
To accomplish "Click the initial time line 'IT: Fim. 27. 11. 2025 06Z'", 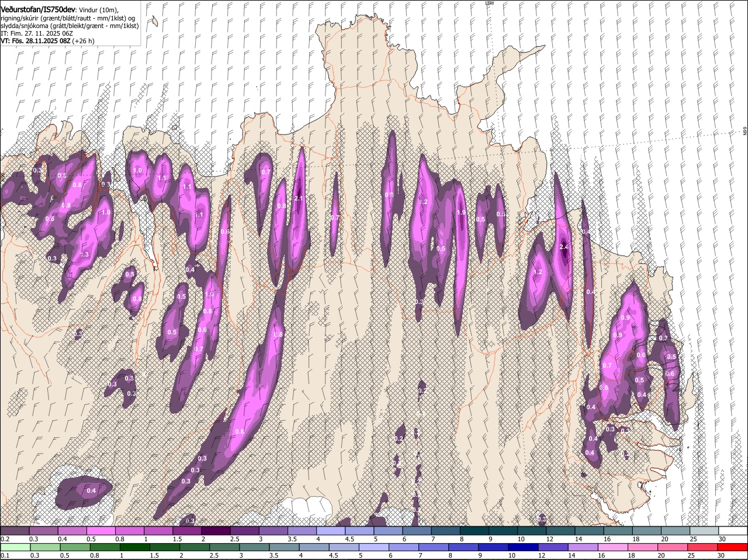I will tap(36, 34).
